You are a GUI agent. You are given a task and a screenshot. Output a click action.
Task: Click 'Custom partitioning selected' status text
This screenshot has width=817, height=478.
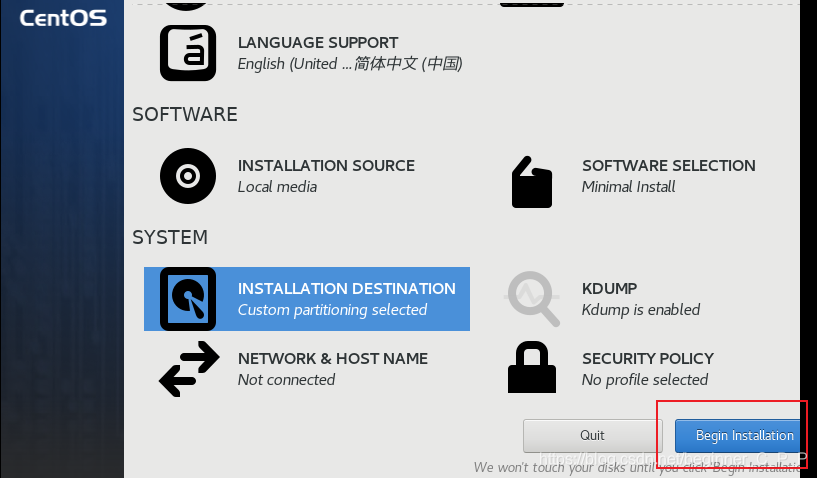tap(332, 310)
